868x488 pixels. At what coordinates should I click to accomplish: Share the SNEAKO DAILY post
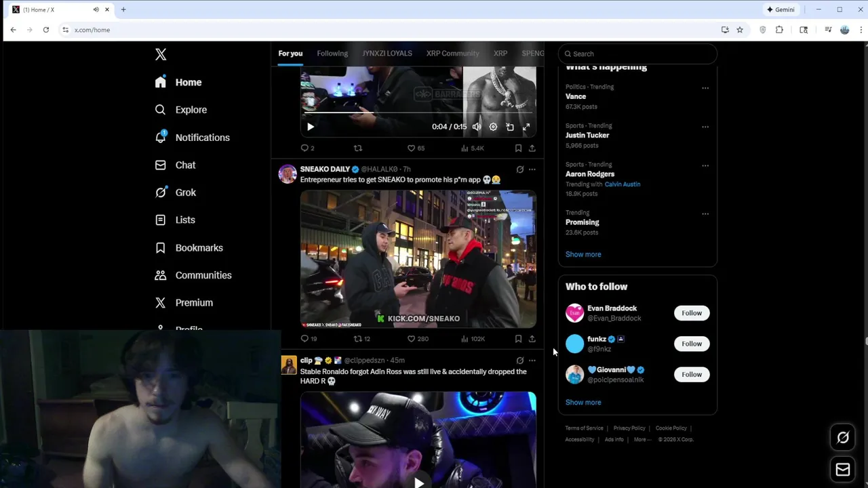[532, 338]
